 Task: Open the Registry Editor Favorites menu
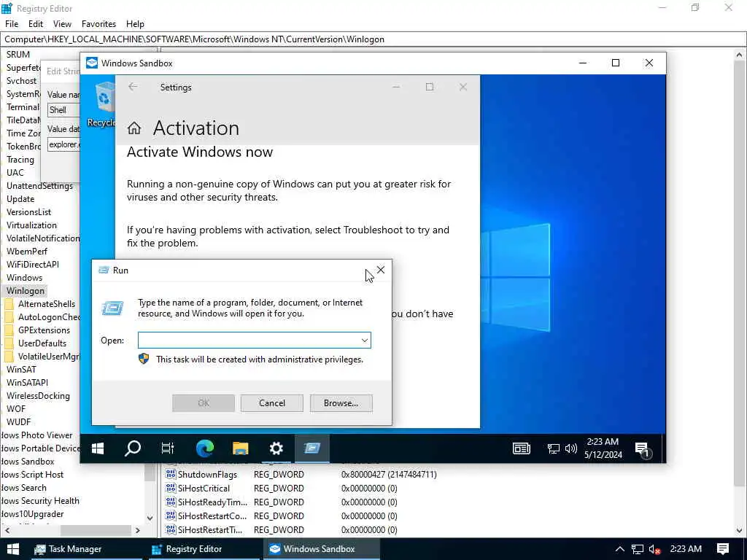(x=98, y=24)
